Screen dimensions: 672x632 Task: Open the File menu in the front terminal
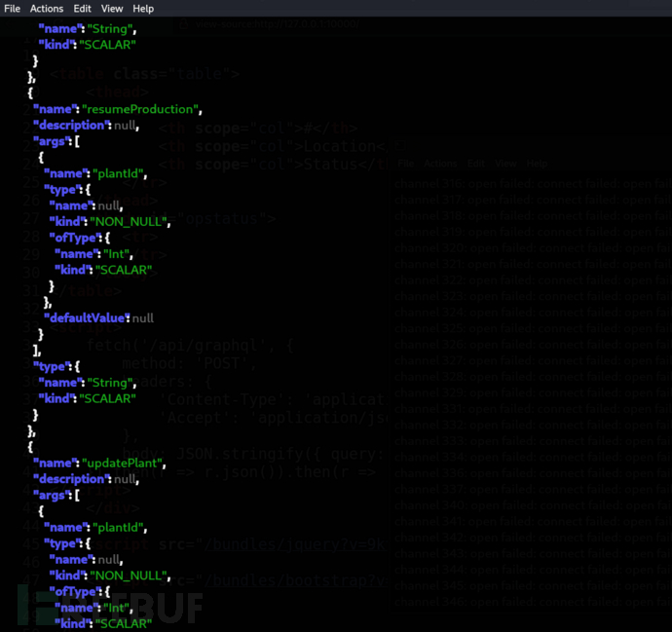click(12, 9)
